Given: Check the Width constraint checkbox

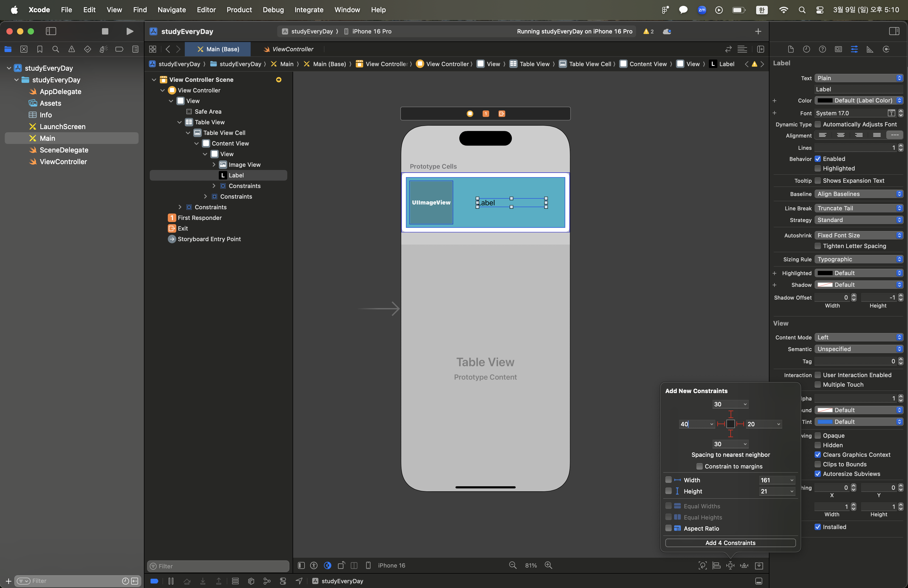Looking at the screenshot, I should point(669,480).
